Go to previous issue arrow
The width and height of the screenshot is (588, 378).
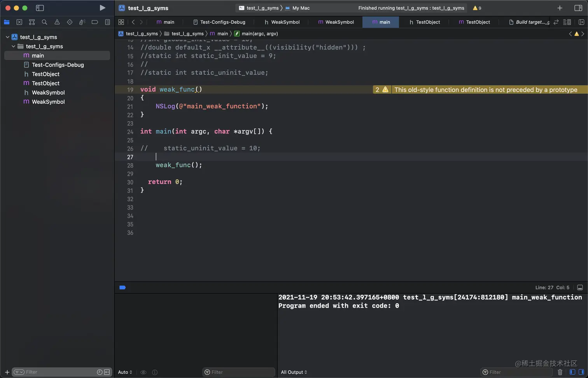pos(570,34)
